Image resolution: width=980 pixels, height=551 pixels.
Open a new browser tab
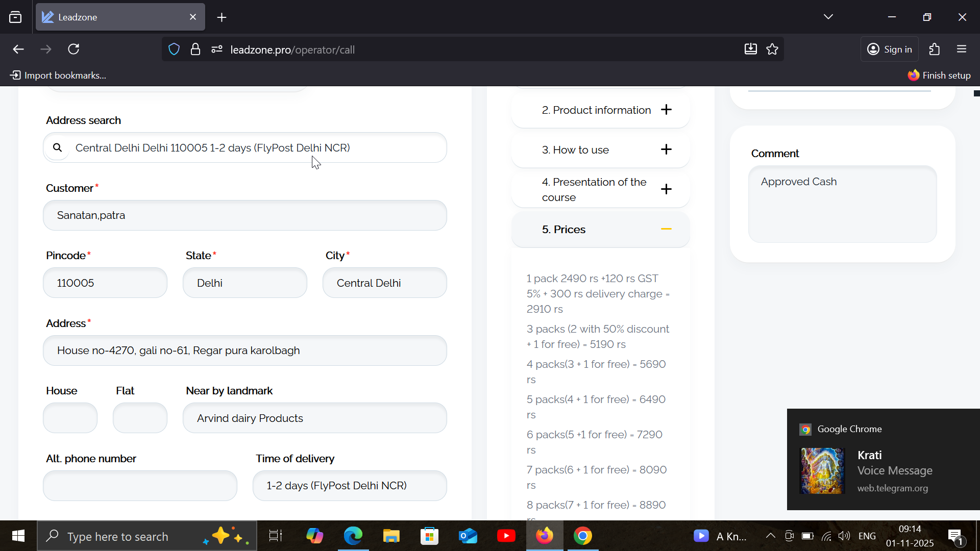[222, 17]
